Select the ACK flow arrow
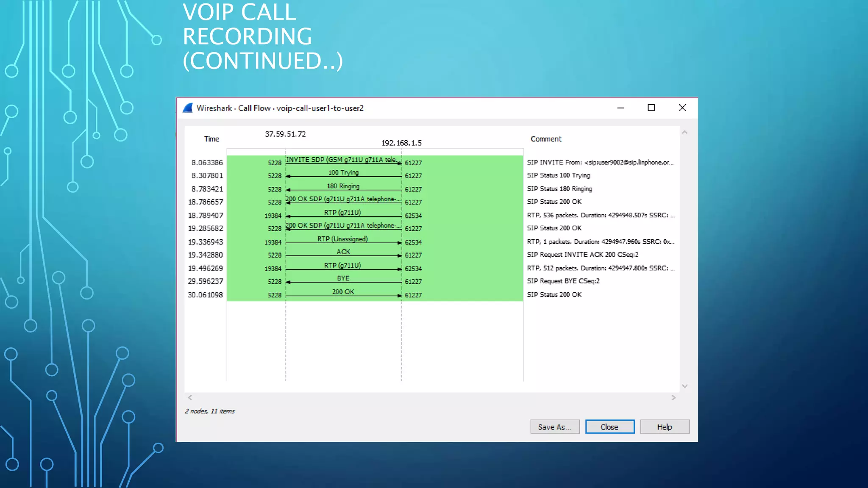Screen dimensions: 868x488 tap(343, 255)
